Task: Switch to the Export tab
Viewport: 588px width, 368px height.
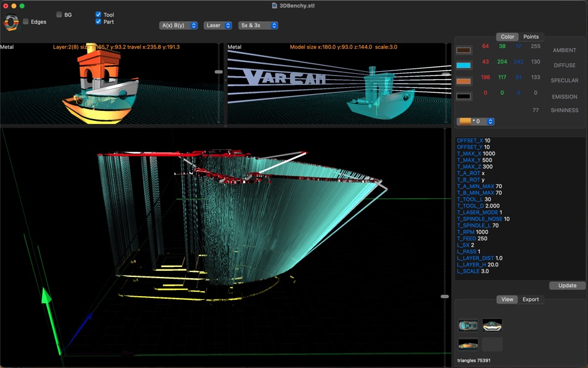Action: coord(530,299)
